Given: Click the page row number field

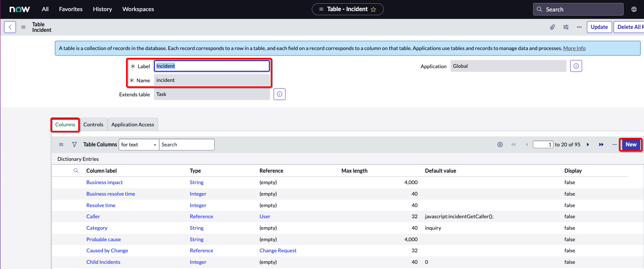Looking at the screenshot, I should pyautogui.click(x=543, y=145).
